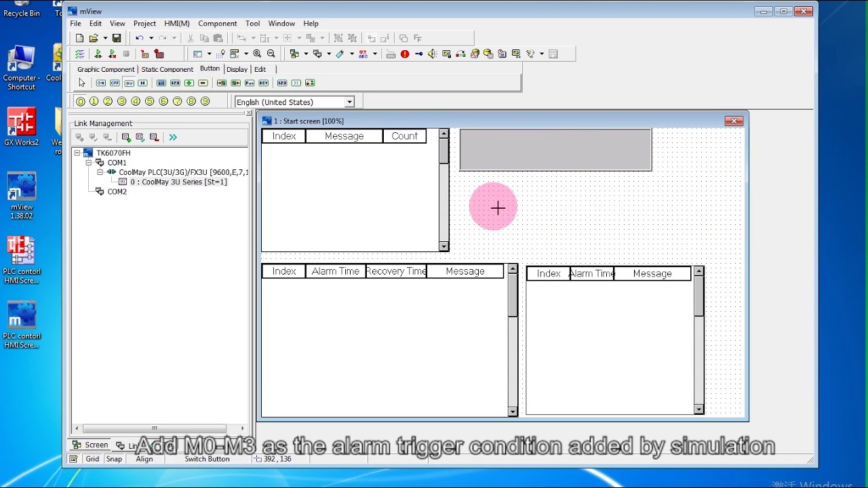Screen dimensions: 868x488
Task: Switch to Screen tab at panel bottom
Action: point(90,445)
